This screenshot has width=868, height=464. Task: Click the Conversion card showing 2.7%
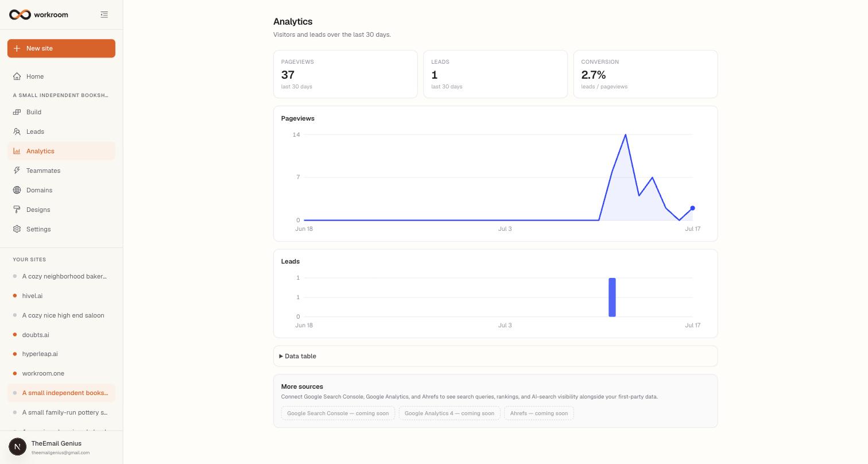645,74
